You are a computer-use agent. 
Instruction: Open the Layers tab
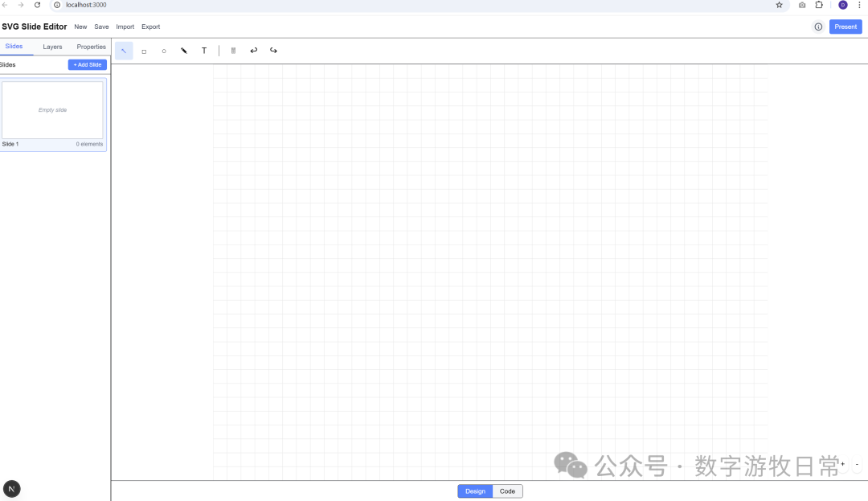[52, 47]
